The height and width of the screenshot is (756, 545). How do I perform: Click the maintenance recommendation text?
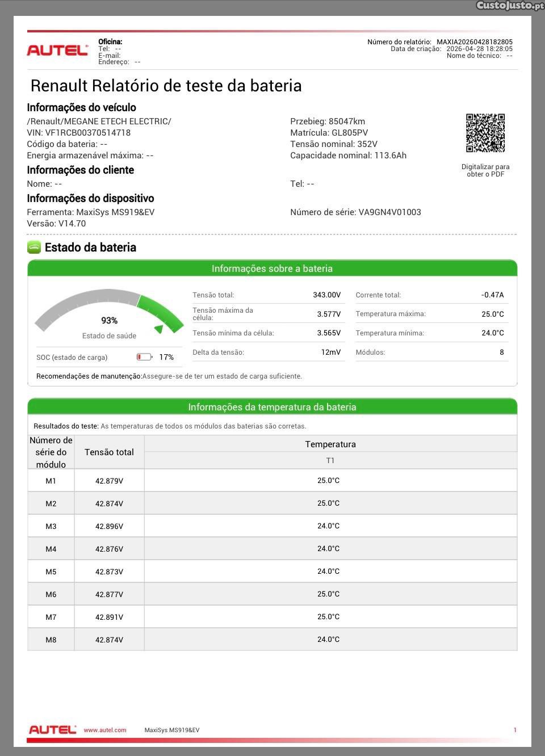click(x=169, y=376)
